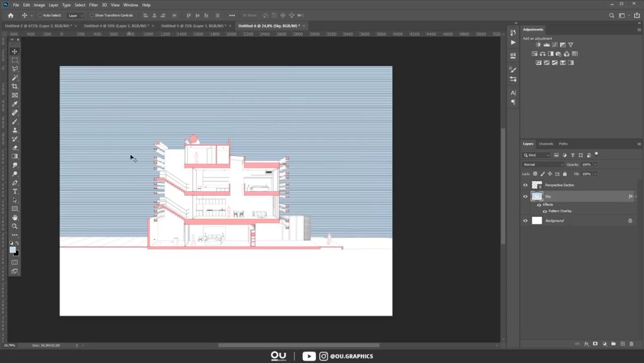The image size is (644, 363).
Task: Select the Gradient tool
Action: point(15,156)
